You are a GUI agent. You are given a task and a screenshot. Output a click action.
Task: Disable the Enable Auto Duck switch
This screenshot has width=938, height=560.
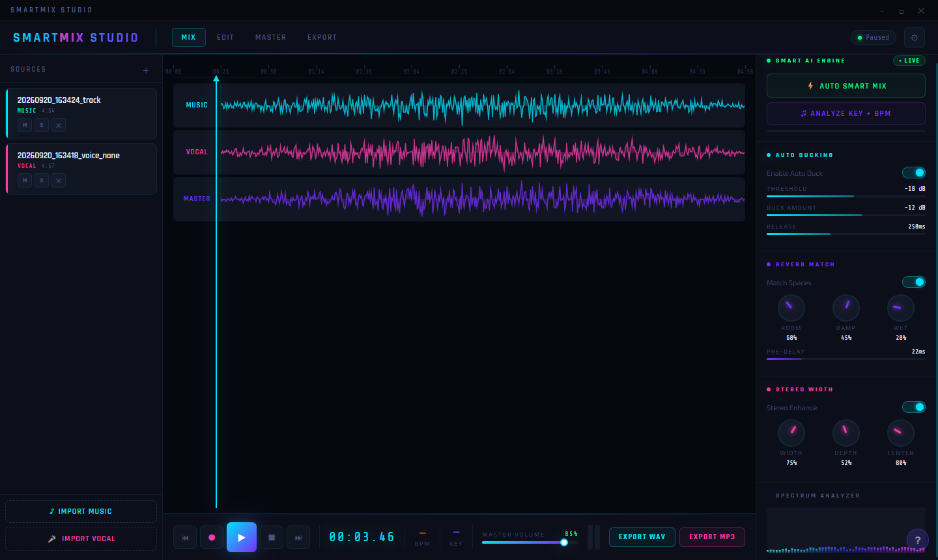pos(914,173)
